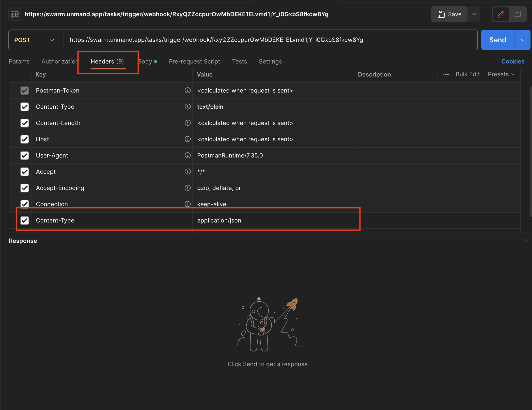
Task: Open the Send button dropdown arrow
Action: click(523, 40)
